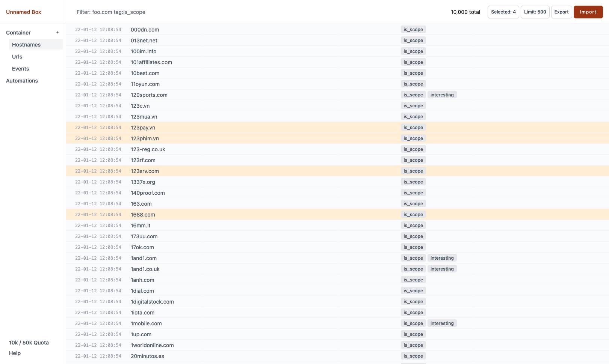609x364 pixels.
Task: Click the Import button
Action: point(588,12)
